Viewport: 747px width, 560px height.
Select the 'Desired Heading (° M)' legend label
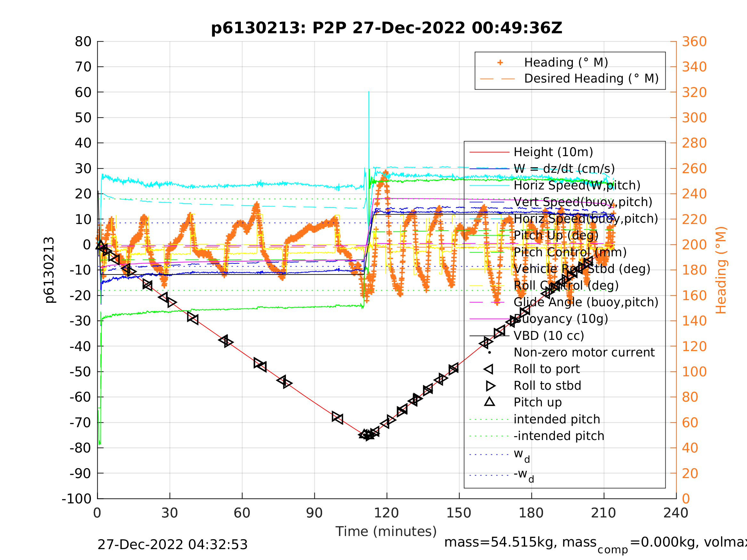[591, 79]
